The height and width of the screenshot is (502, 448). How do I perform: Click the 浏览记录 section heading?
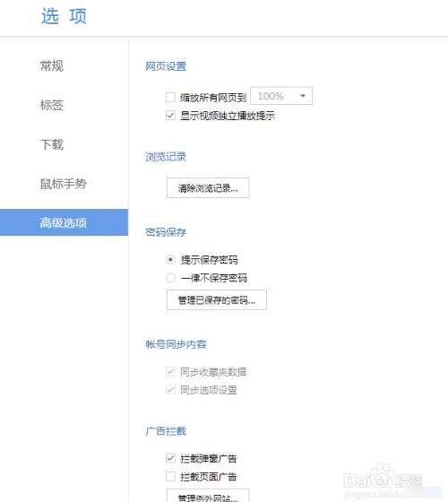coord(166,157)
